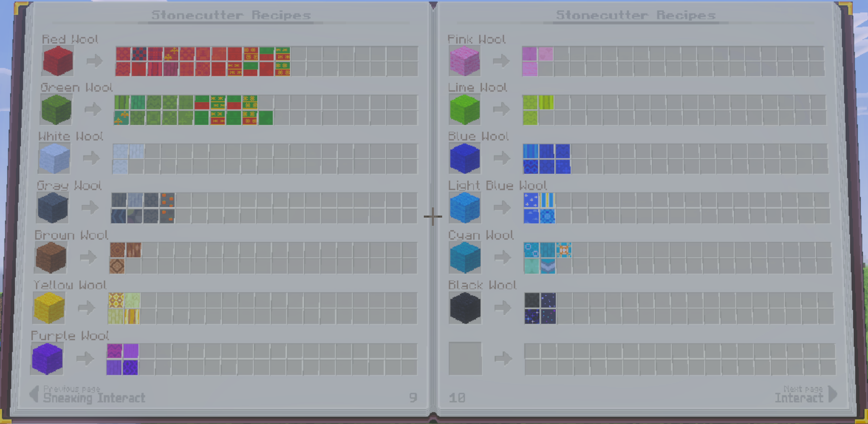Click the Red Wool block icon
The width and height of the screenshot is (868, 424).
[58, 61]
